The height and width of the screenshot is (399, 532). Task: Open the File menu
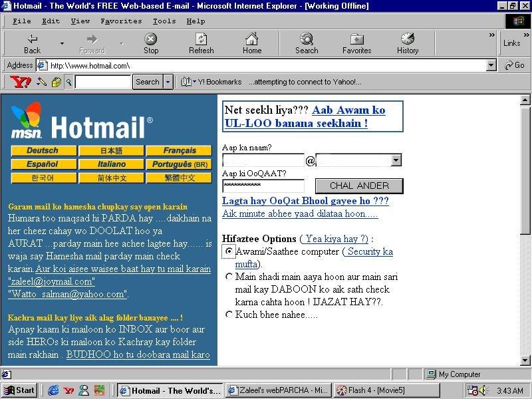coord(22,21)
